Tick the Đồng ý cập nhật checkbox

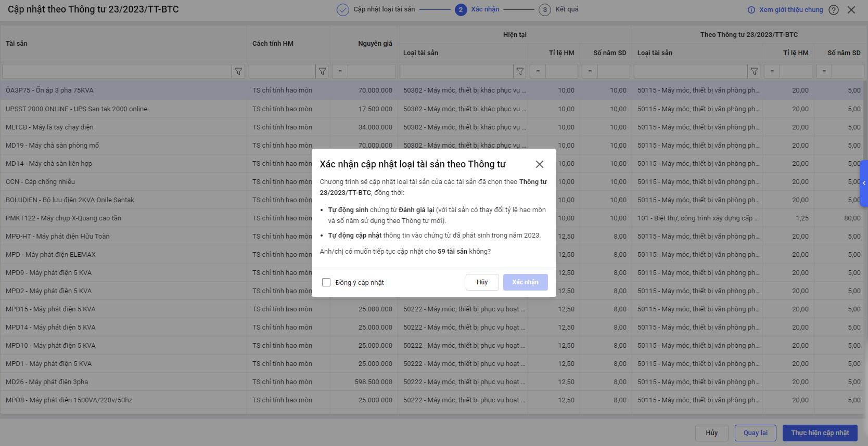[326, 282]
